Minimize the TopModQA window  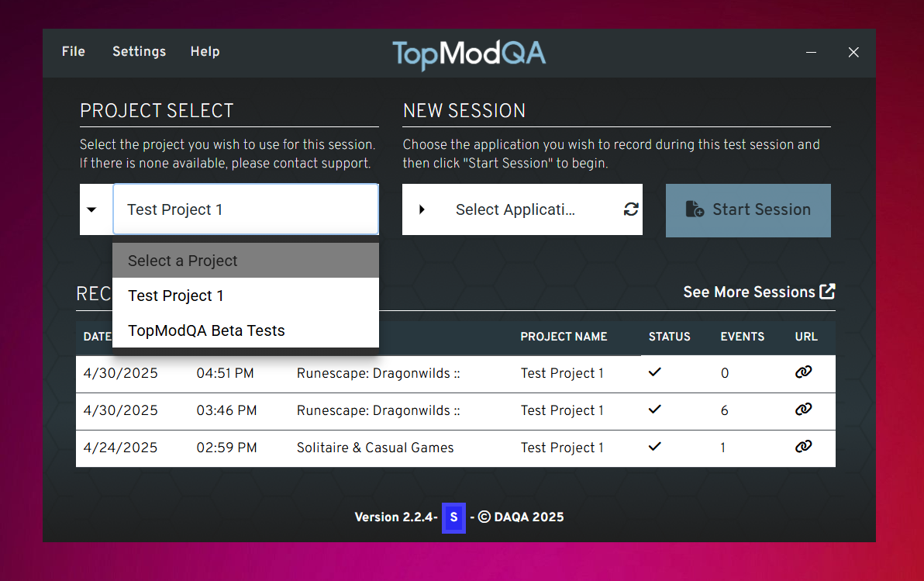[811, 52]
